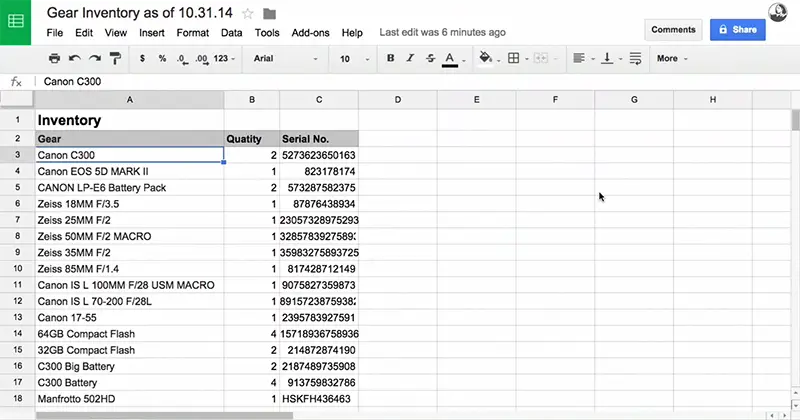Select the 'Quatity' header cell
The width and height of the screenshot is (800, 420).
click(x=252, y=139)
